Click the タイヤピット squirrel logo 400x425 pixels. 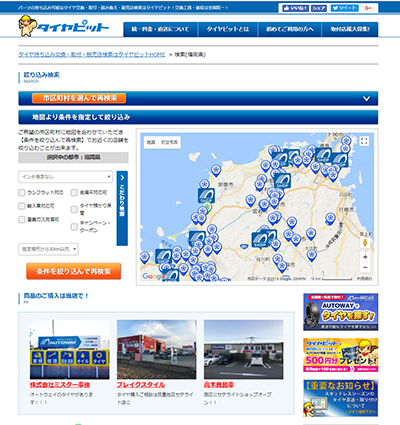[64, 26]
